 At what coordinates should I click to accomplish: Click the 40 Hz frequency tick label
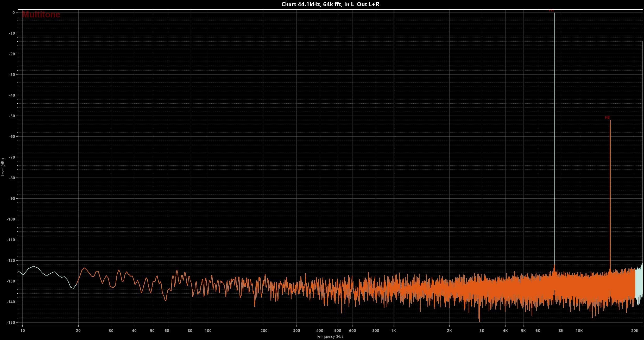[x=134, y=331]
